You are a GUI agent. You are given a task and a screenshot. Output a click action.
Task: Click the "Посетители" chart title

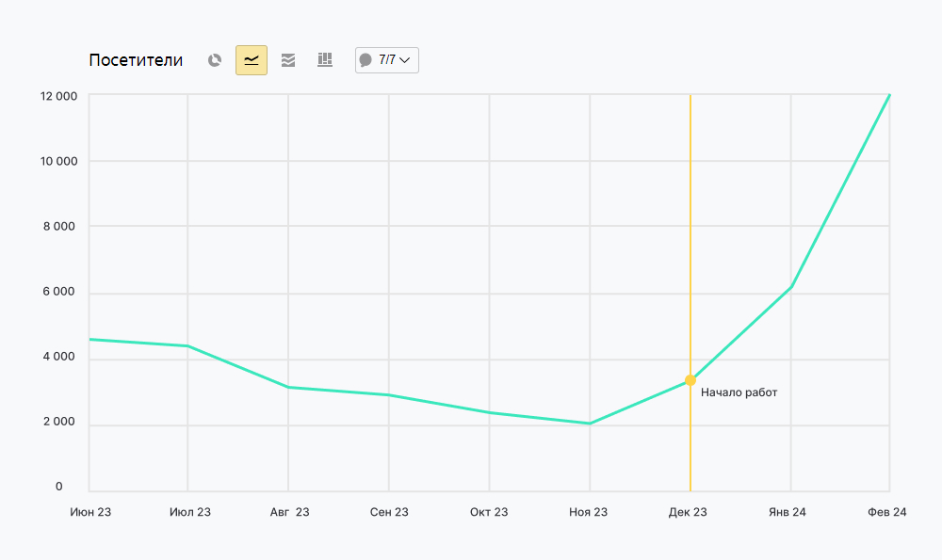(136, 60)
